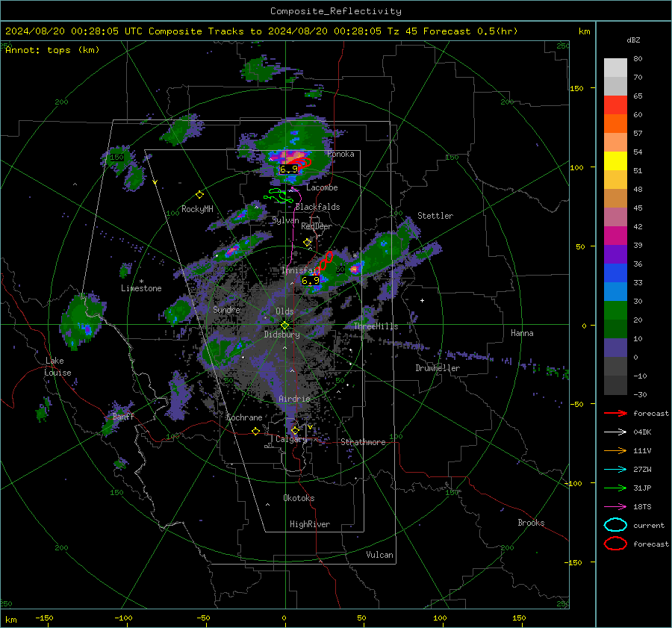Click the yellow diamond marker below Cochrane

tap(256, 431)
